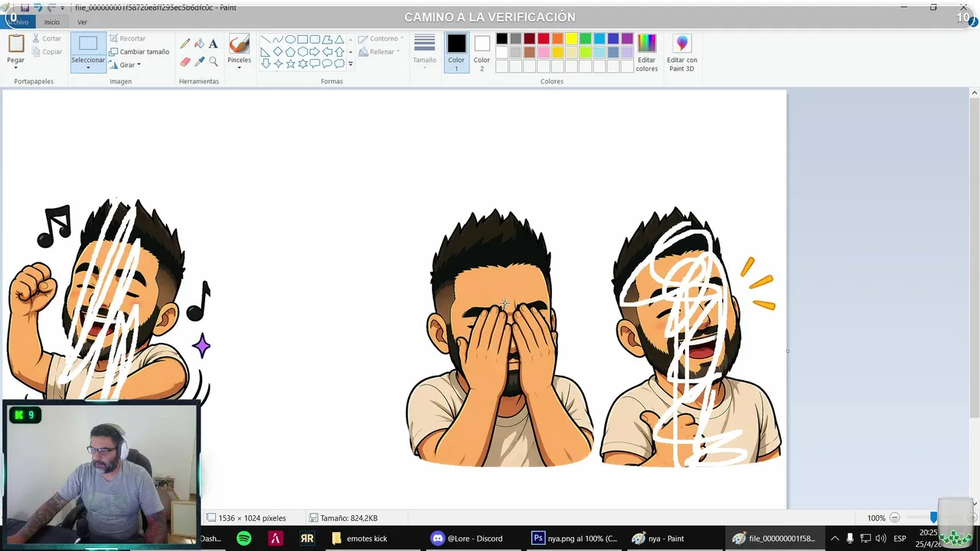Pick the red color swatch

(544, 39)
